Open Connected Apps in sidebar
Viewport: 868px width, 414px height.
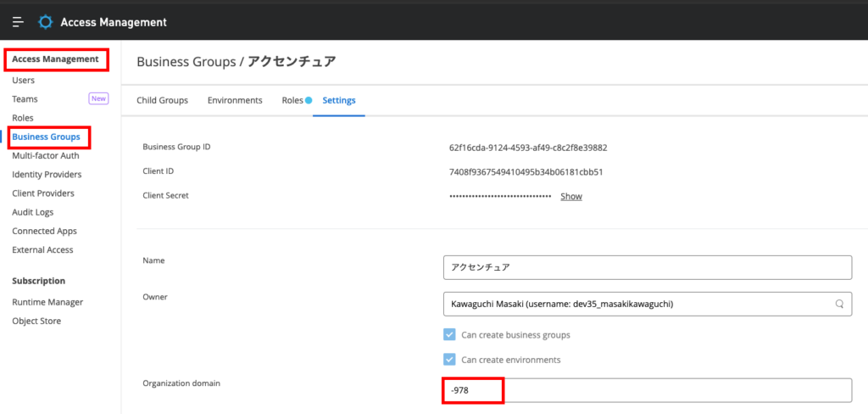44,231
